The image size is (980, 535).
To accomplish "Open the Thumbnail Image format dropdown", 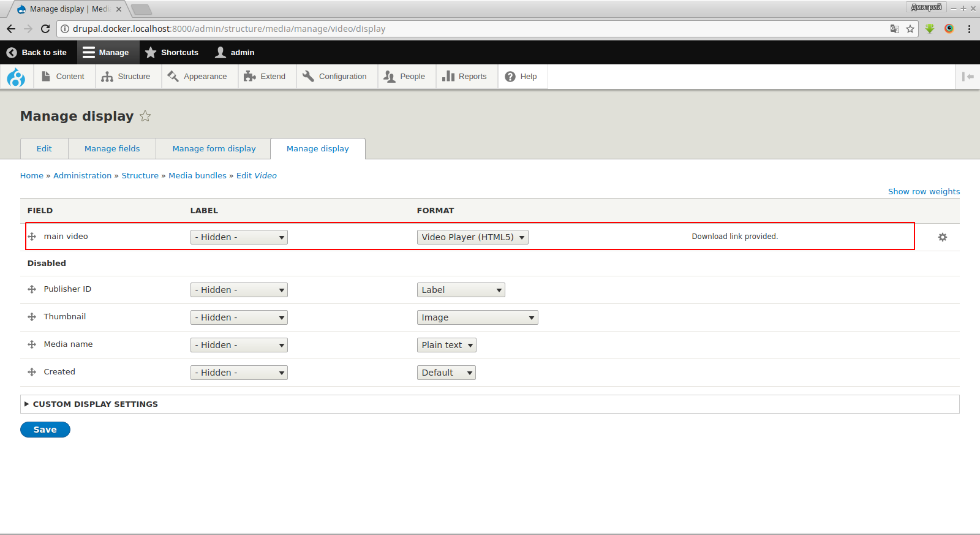I will click(477, 317).
